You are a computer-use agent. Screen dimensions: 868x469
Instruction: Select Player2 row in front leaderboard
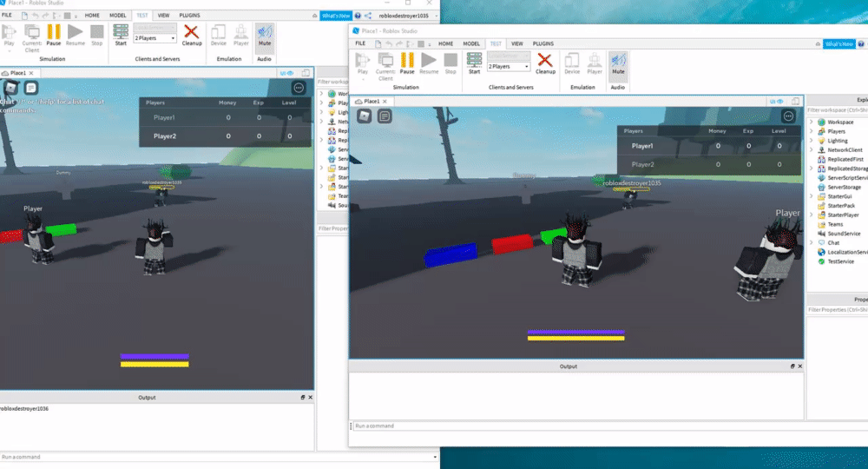point(709,164)
